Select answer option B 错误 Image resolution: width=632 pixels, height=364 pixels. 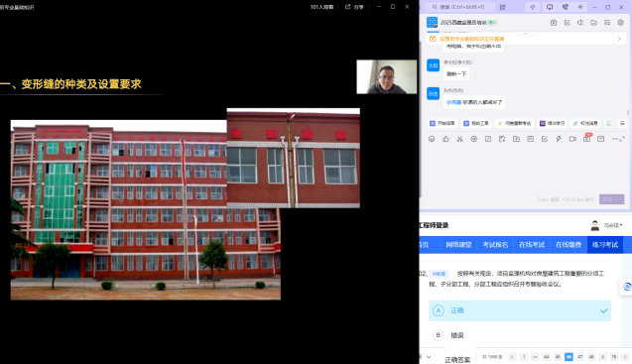(520, 335)
